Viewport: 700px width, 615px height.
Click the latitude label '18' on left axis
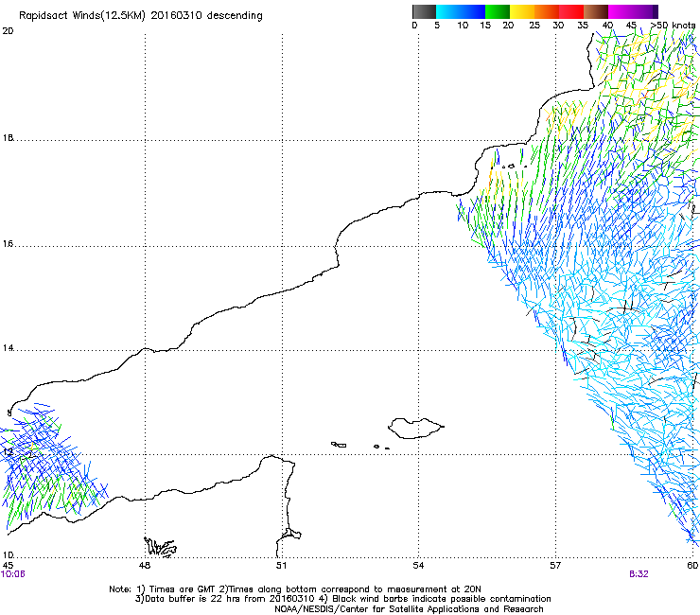(x=8, y=137)
